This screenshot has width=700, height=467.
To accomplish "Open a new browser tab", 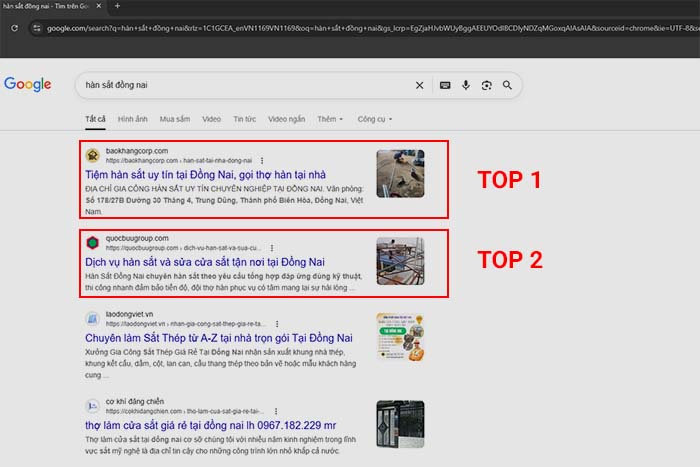I will click(x=117, y=6).
